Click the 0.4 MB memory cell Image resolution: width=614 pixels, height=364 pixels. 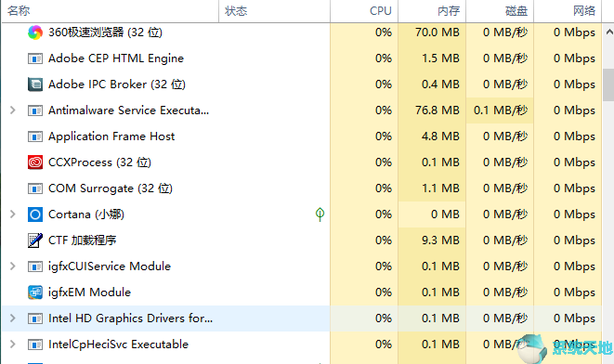click(432, 84)
